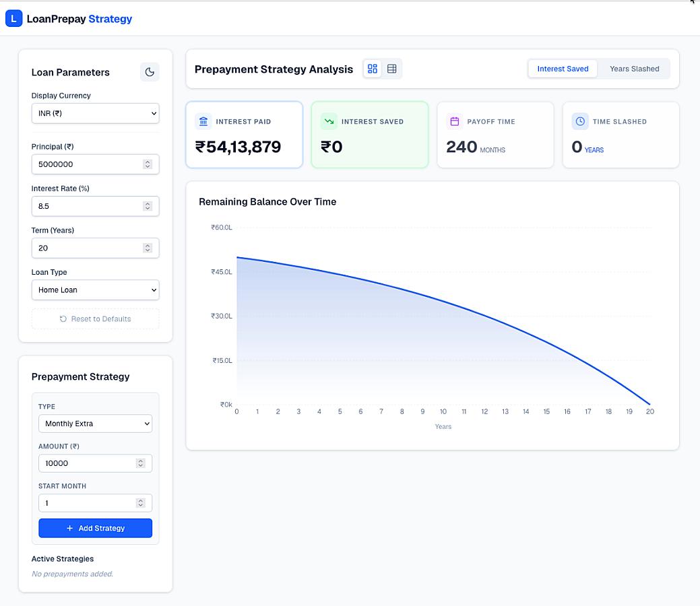Click the Payoff Time card
This screenshot has height=606, width=700.
[496, 135]
